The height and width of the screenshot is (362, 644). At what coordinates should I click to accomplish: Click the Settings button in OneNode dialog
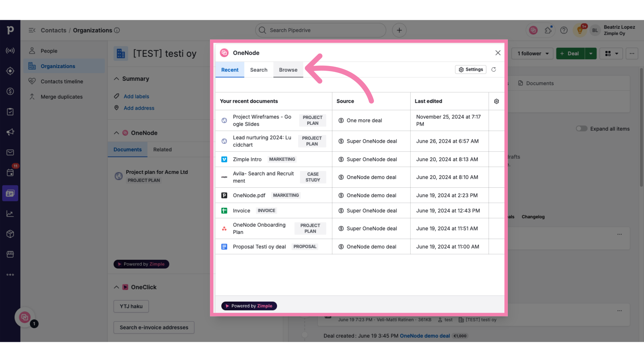point(471,69)
